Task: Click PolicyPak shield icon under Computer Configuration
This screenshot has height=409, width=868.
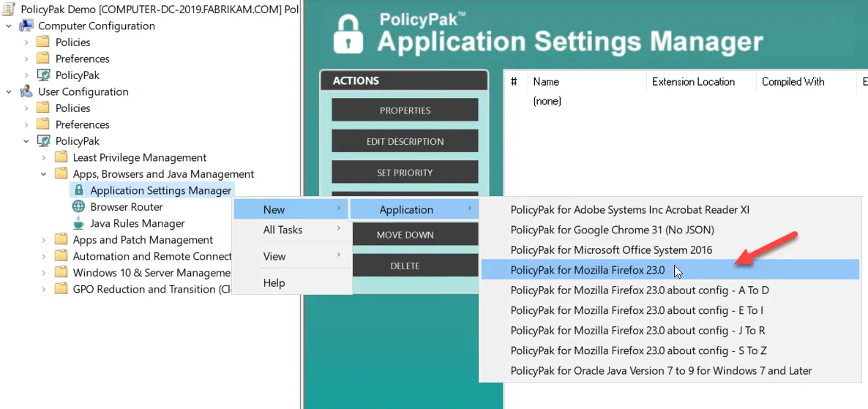Action: coord(43,75)
